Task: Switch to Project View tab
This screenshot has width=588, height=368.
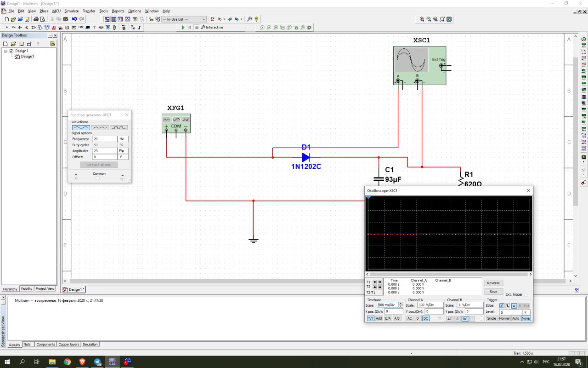Action: point(45,288)
